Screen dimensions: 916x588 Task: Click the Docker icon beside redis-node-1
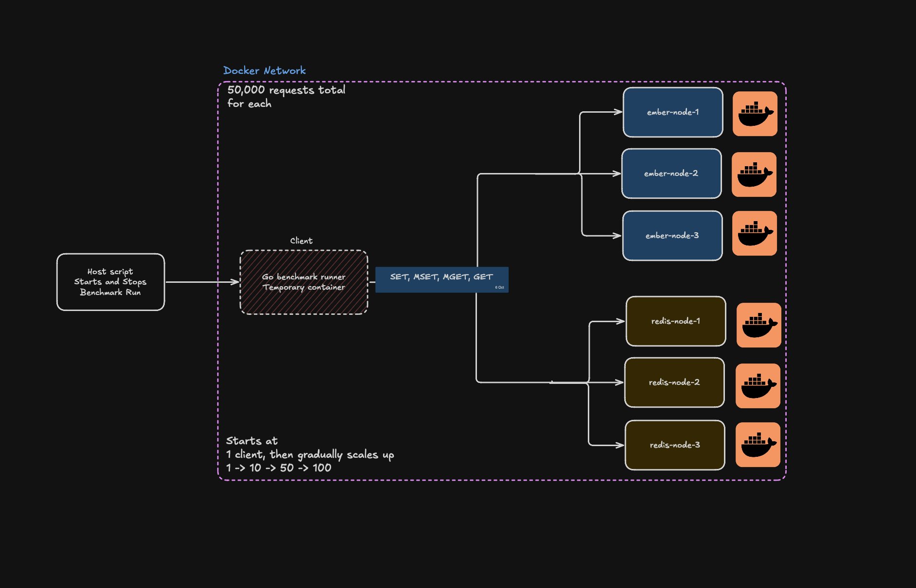tap(758, 325)
